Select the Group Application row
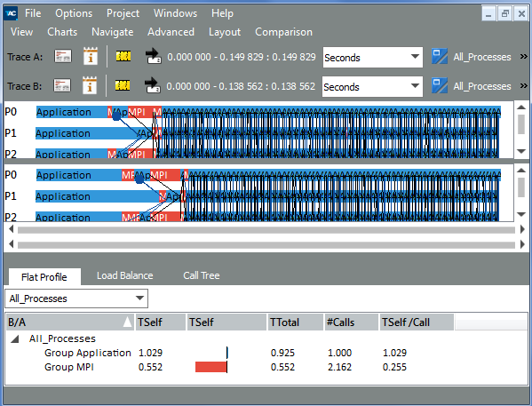The height and width of the screenshot is (406, 532). (266, 353)
